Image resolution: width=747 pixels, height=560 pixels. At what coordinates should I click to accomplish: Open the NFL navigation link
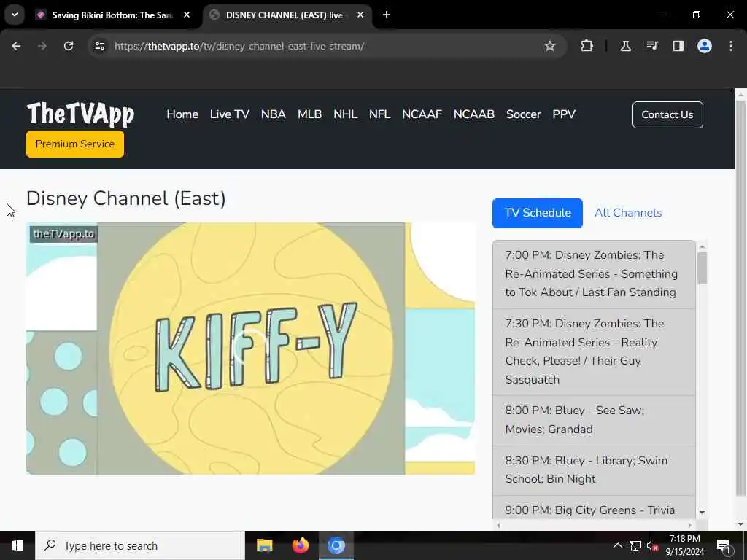tap(379, 114)
